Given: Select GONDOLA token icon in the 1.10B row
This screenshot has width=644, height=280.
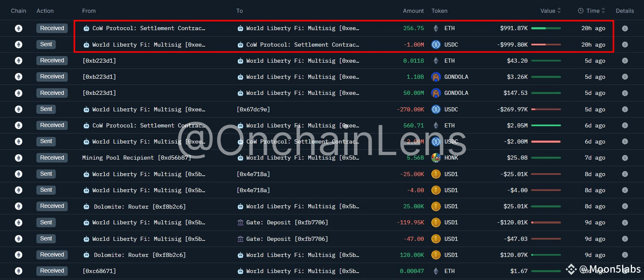Looking at the screenshot, I should 436,77.
